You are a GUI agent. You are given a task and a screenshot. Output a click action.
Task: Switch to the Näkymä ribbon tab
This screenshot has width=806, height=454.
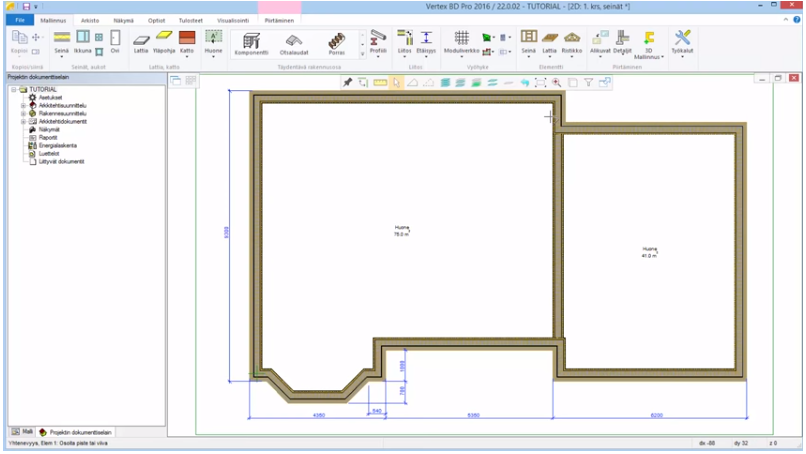[x=123, y=19]
